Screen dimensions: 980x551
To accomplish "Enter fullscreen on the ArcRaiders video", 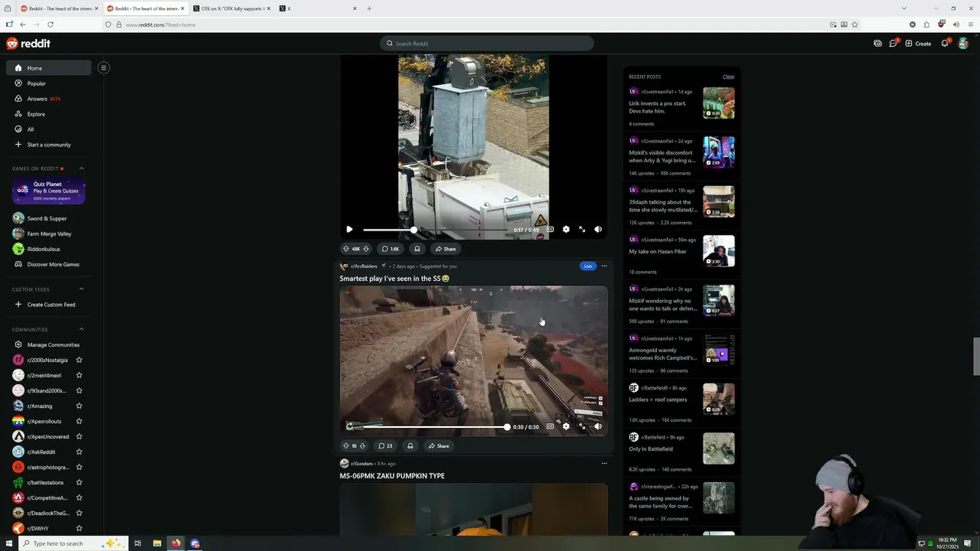I will coord(582,426).
